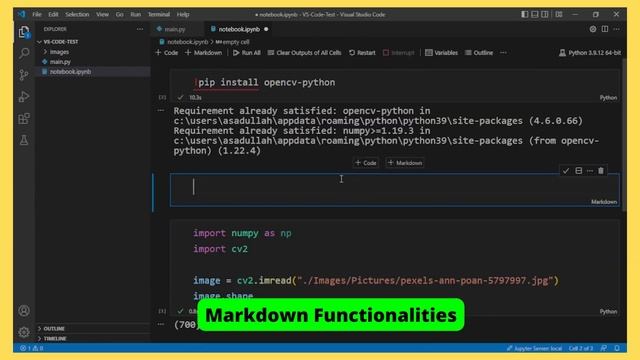
Task: Open Explorer panel more actions ellipsis
Action: [140, 29]
